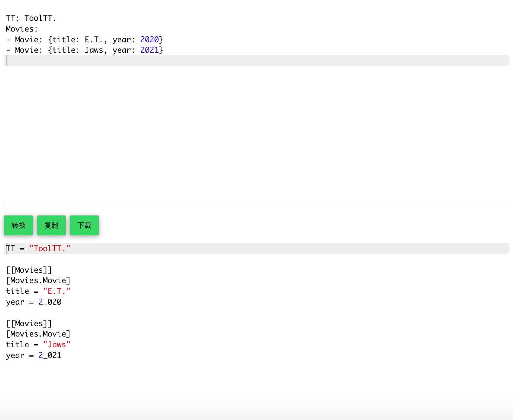Click the 复制 copy button

(51, 225)
